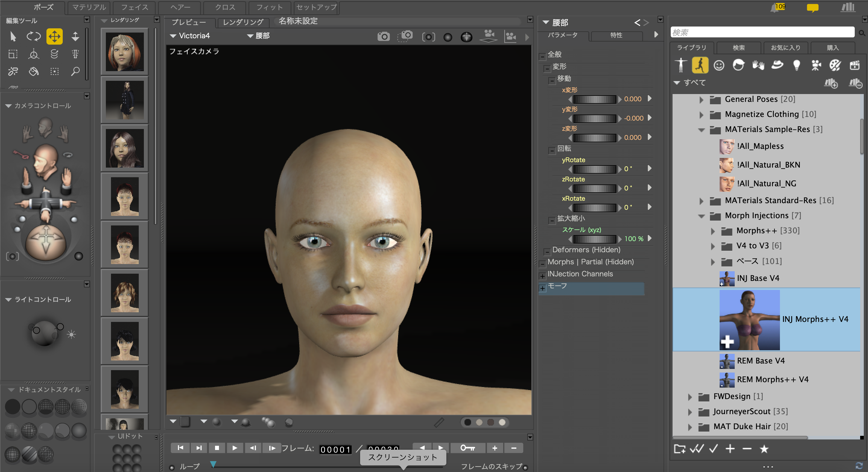Switch to the Favorites library tab

click(x=785, y=47)
